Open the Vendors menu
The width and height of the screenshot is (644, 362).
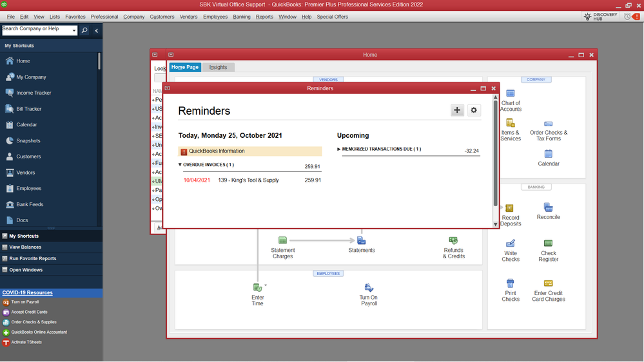tap(188, 17)
